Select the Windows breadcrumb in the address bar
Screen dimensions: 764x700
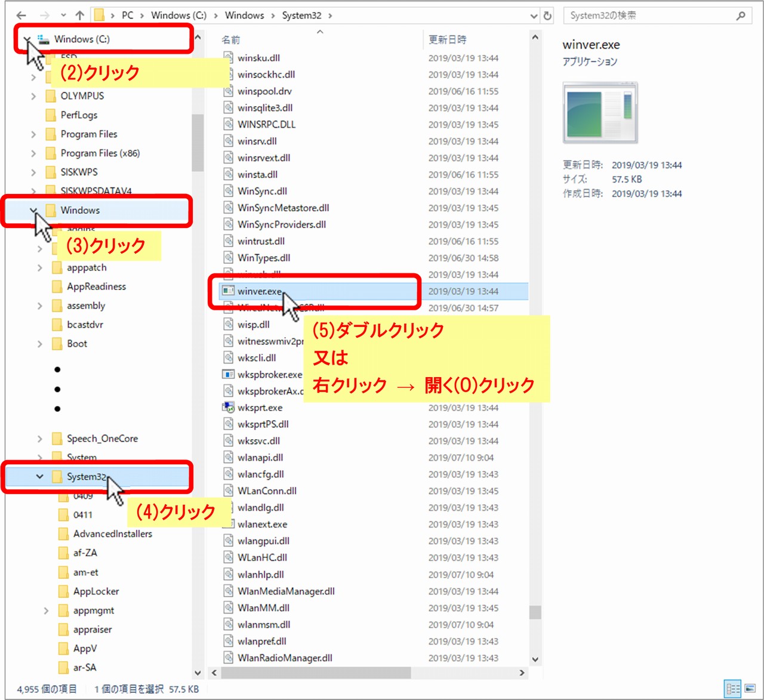(244, 16)
